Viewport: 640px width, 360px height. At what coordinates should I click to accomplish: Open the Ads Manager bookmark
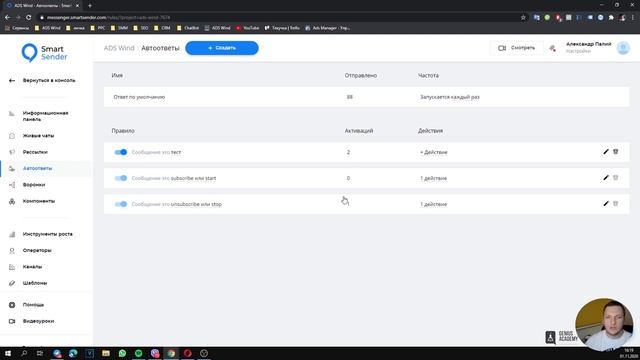[x=328, y=28]
